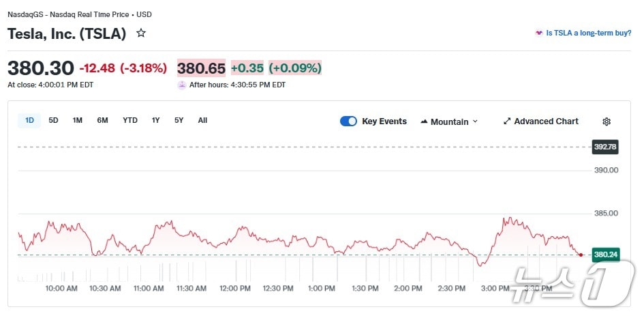The height and width of the screenshot is (316, 644).
Task: Toggle the Key Events switch
Action: pos(348,121)
